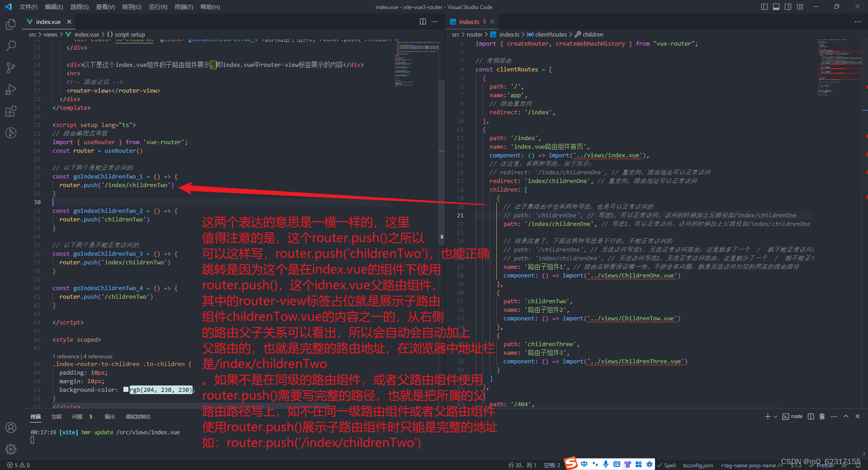Image resolution: width=868 pixels, height=470 pixels.
Task: Close the index.vue editor tab
Action: [69, 22]
